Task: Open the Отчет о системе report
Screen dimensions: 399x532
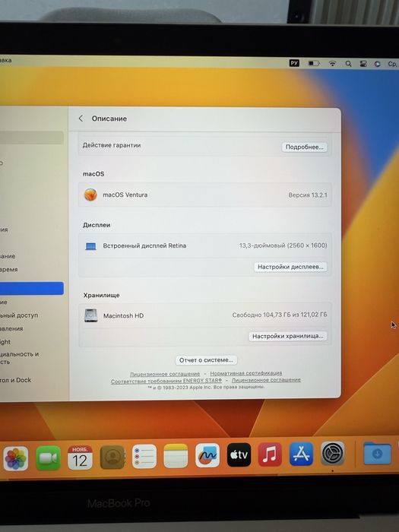Action: pyautogui.click(x=206, y=360)
